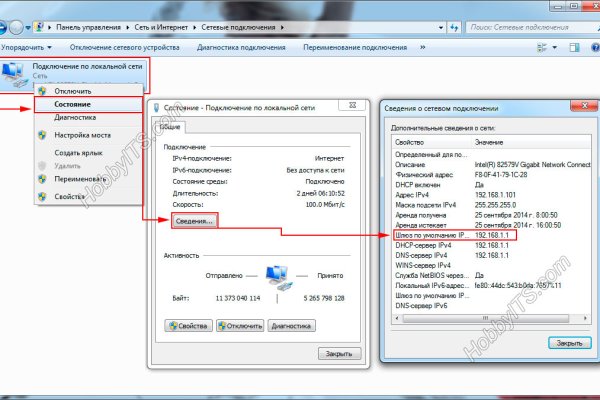This screenshot has height=400, width=600.
Task: Click the shield icon next to Настройка моста
Action: click(x=42, y=134)
